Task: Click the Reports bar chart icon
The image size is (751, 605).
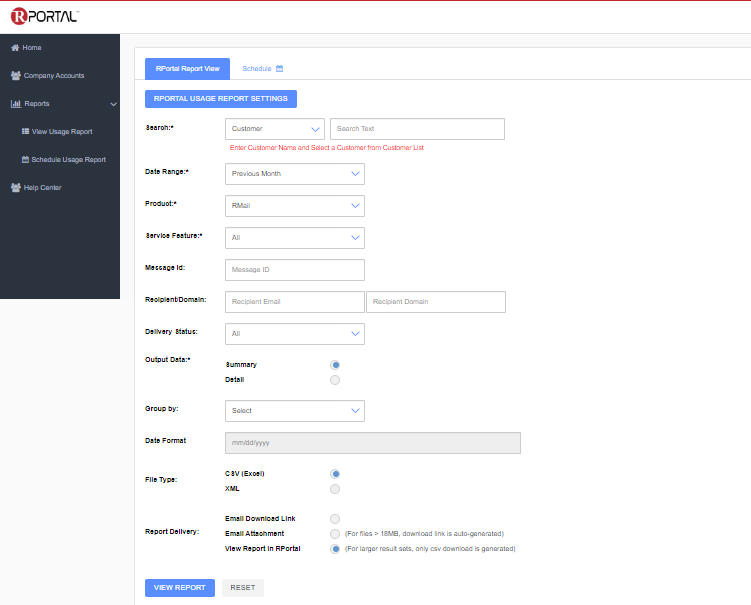Action: [x=16, y=103]
